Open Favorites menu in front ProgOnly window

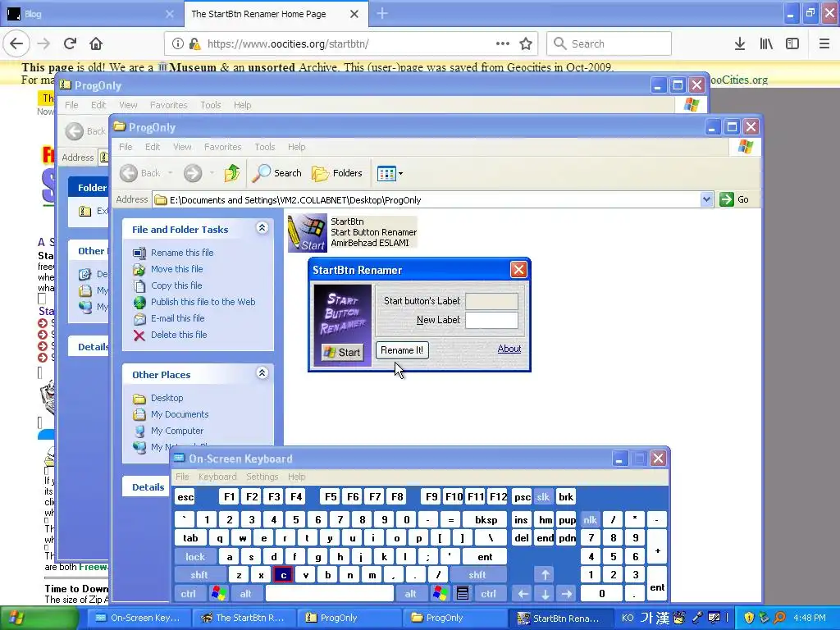point(222,147)
